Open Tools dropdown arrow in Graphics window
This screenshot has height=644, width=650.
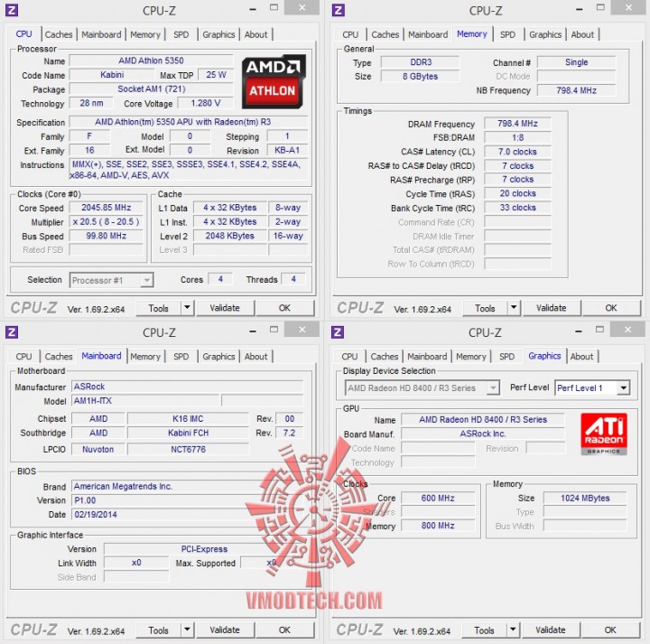pyautogui.click(x=513, y=630)
